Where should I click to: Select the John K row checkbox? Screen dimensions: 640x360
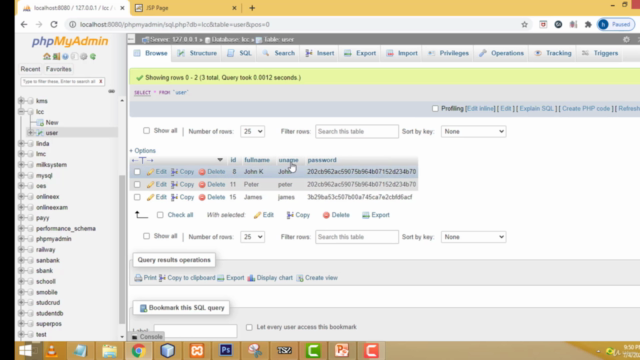[x=137, y=172]
